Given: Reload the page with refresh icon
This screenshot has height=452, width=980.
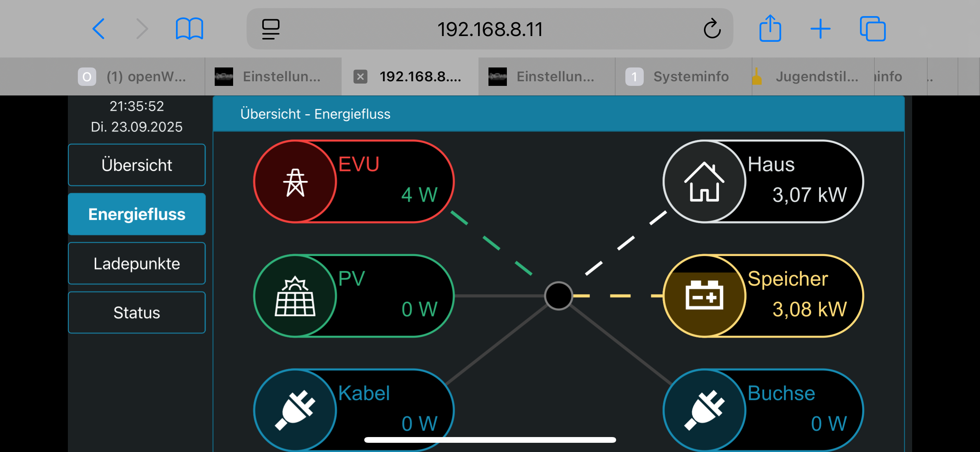Looking at the screenshot, I should (x=712, y=29).
